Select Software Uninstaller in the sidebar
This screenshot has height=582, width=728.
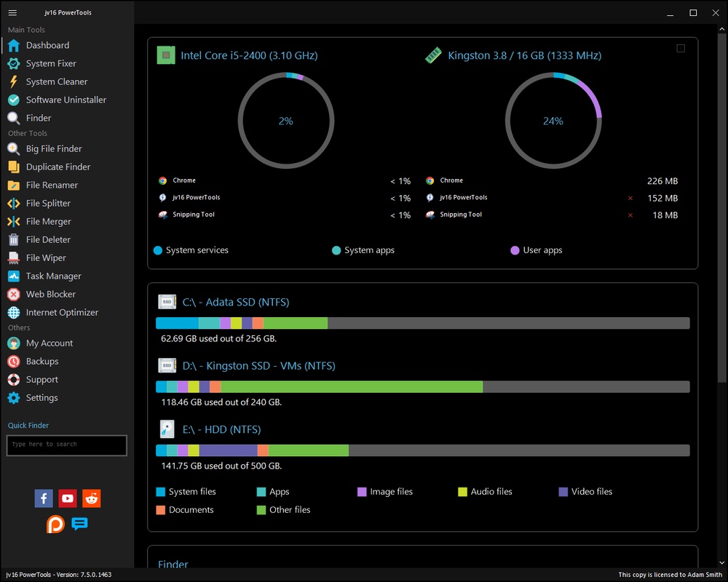click(x=67, y=100)
